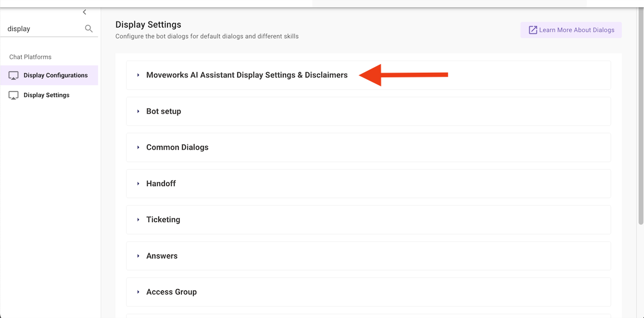Expand the Bot setup section arrow
The image size is (644, 318).
(139, 112)
